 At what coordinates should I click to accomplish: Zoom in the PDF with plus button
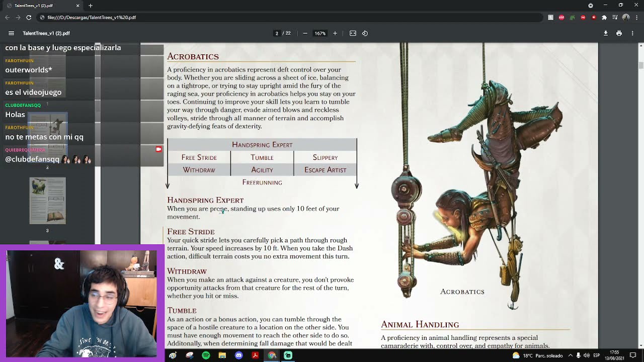tap(335, 33)
